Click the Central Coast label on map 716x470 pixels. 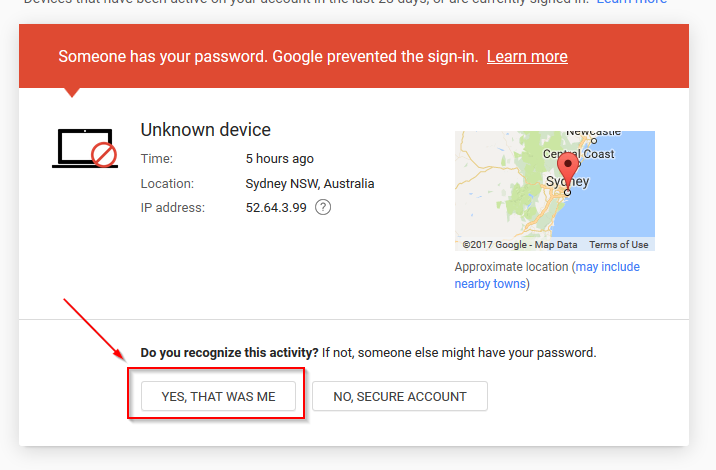tap(578, 154)
